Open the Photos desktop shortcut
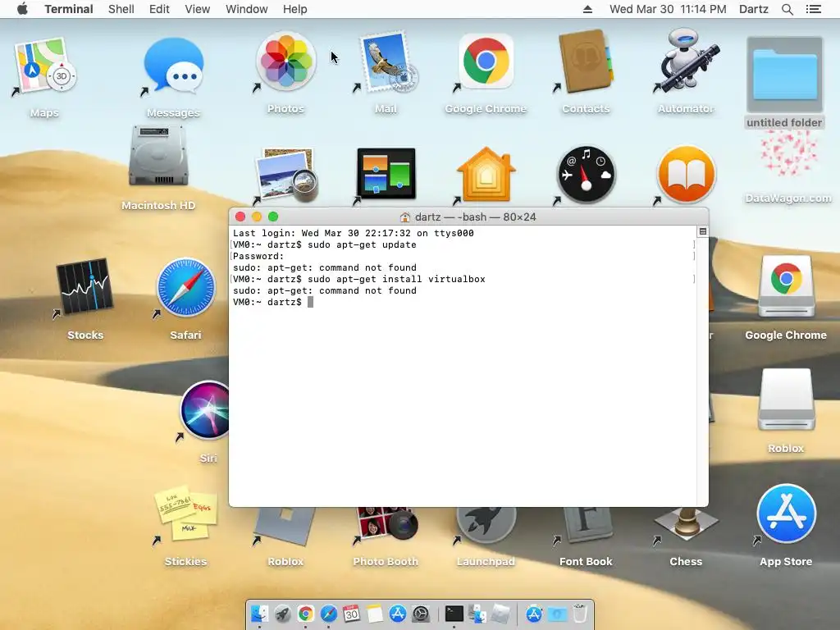The width and height of the screenshot is (840, 630). coord(285,61)
